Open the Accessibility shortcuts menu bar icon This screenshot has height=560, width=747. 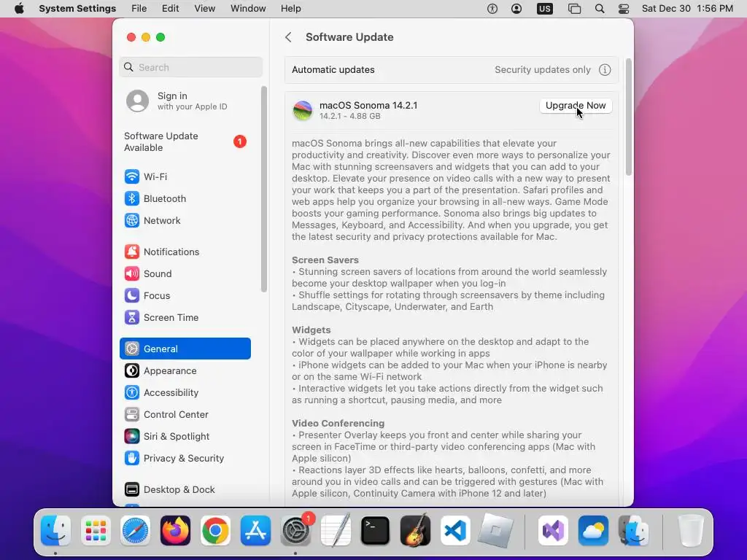pos(492,9)
